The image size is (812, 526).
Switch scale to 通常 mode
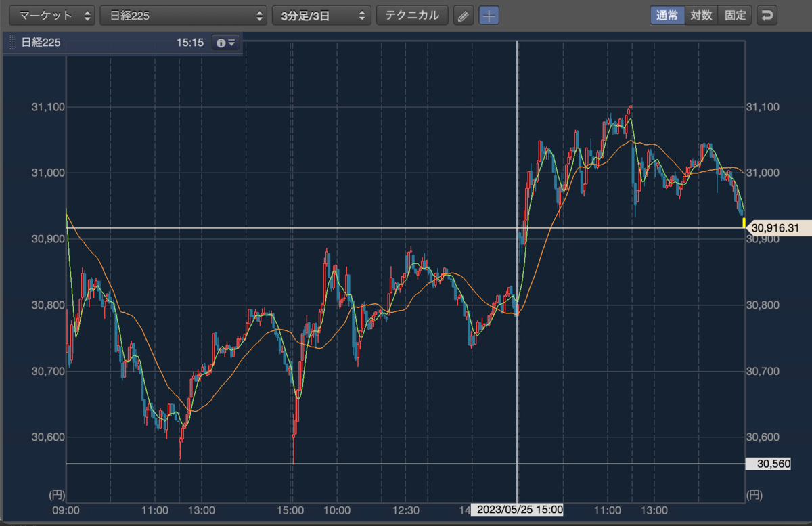[x=667, y=15]
